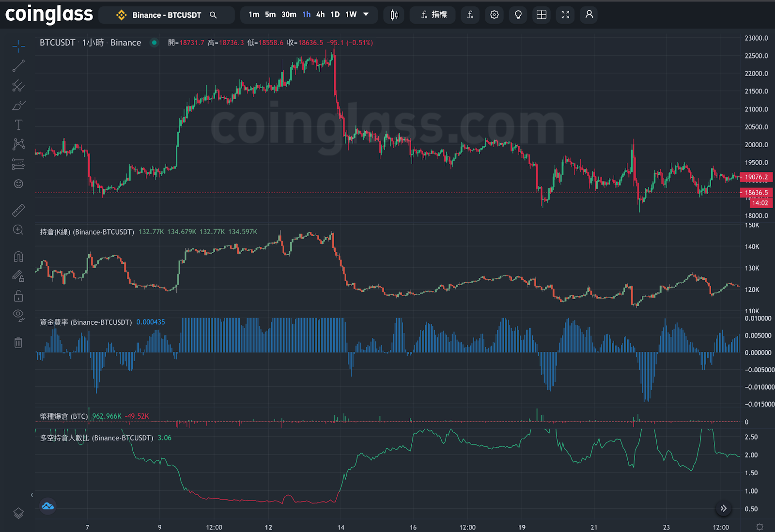The width and height of the screenshot is (775, 532).
Task: Select the trend line drawing tool
Action: coord(18,66)
